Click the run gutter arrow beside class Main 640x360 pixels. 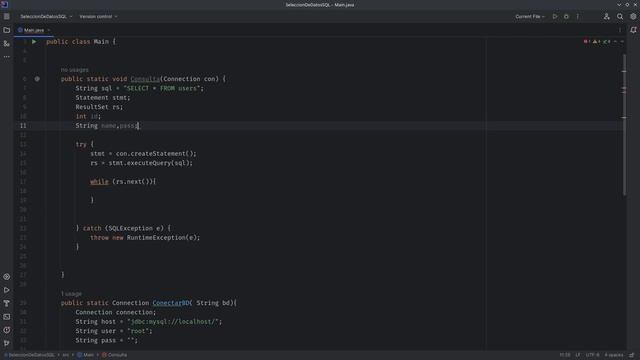point(34,42)
